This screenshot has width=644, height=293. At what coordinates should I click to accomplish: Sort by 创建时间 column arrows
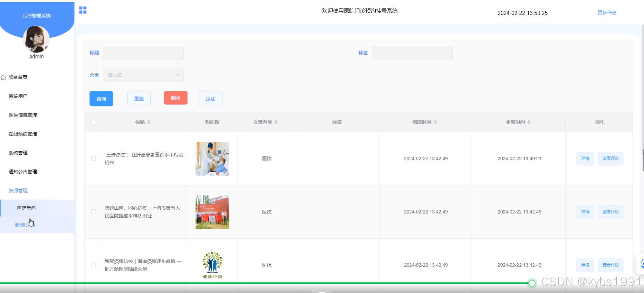point(435,122)
